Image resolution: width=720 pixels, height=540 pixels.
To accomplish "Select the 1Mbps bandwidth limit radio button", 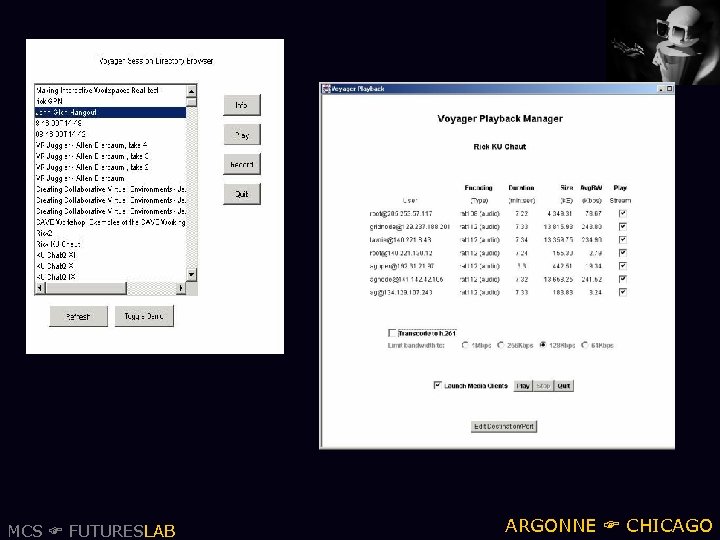I will point(465,345).
